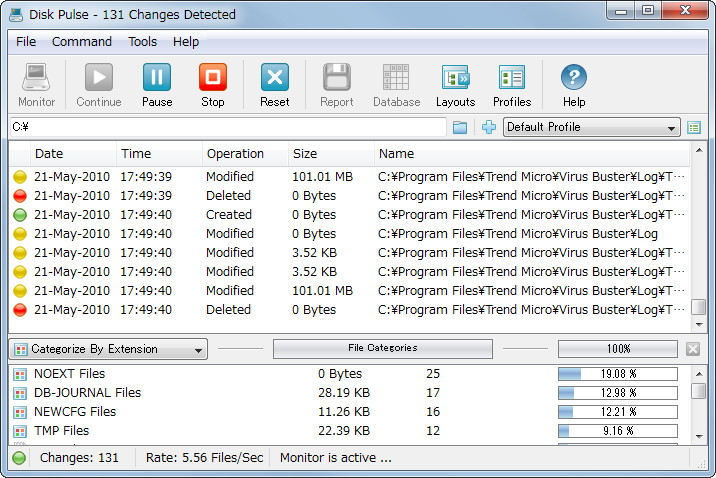Click yellow icon of 17:49:39 Modified row
The image size is (716, 478).
[x=20, y=177]
